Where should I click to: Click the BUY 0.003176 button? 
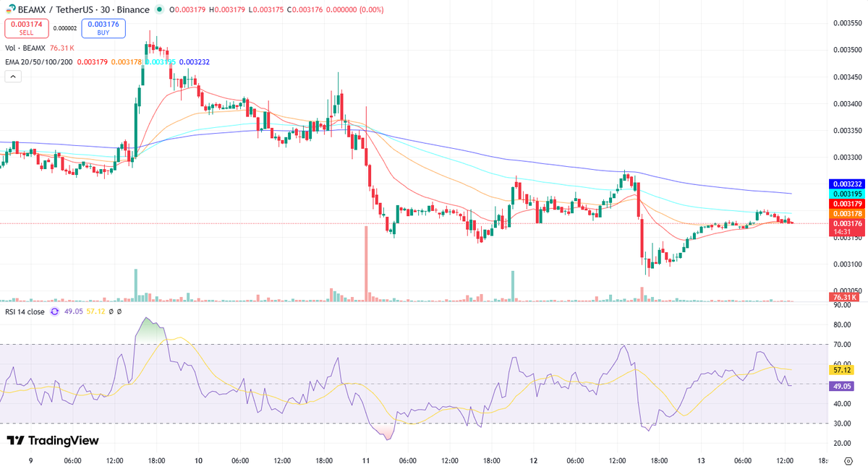(x=103, y=29)
